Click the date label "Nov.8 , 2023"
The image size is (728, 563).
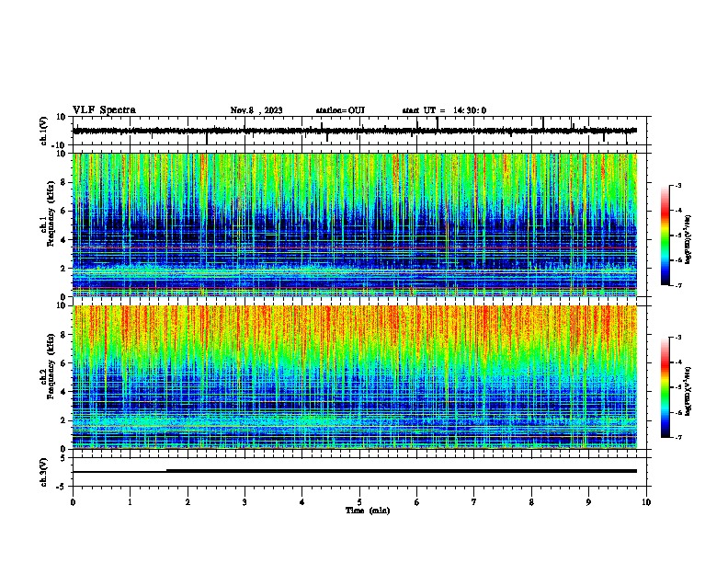pos(256,110)
